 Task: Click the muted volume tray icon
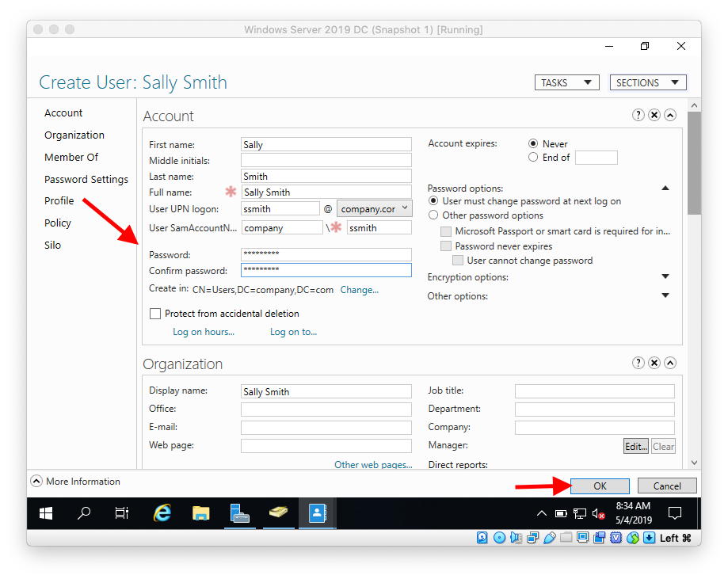tap(598, 513)
